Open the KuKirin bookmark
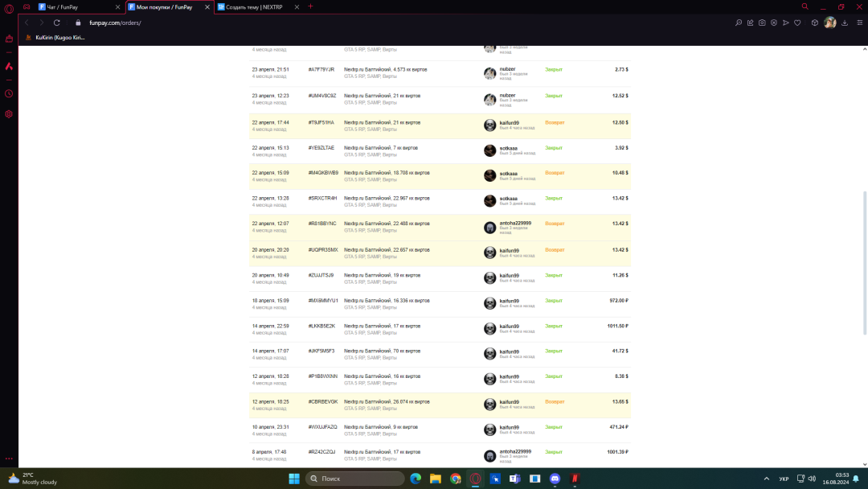The image size is (868, 489). click(55, 38)
